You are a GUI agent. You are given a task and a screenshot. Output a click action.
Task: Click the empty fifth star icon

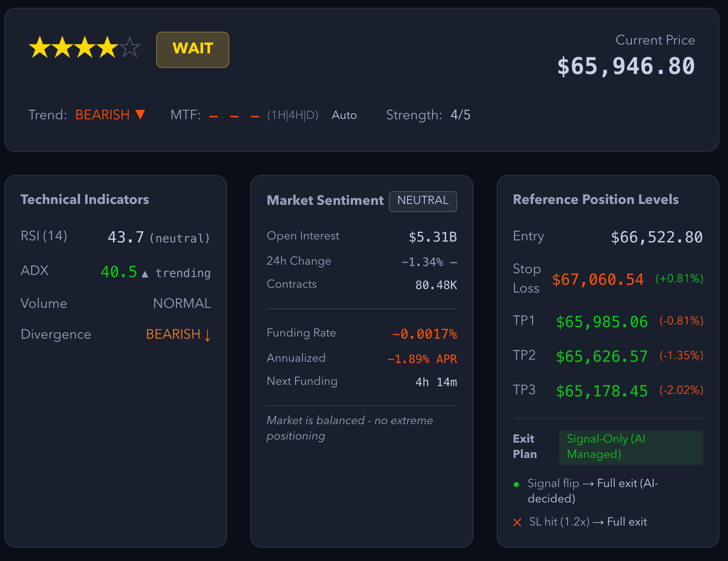point(130,47)
